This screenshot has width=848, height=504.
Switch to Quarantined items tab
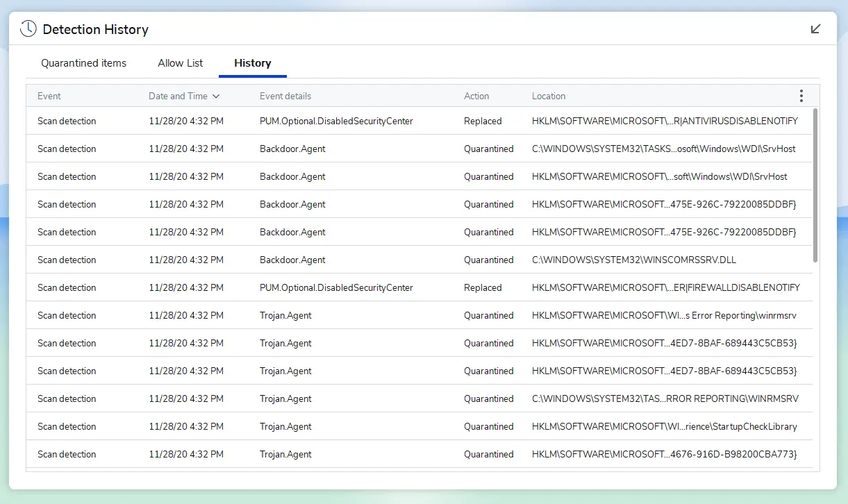point(83,63)
